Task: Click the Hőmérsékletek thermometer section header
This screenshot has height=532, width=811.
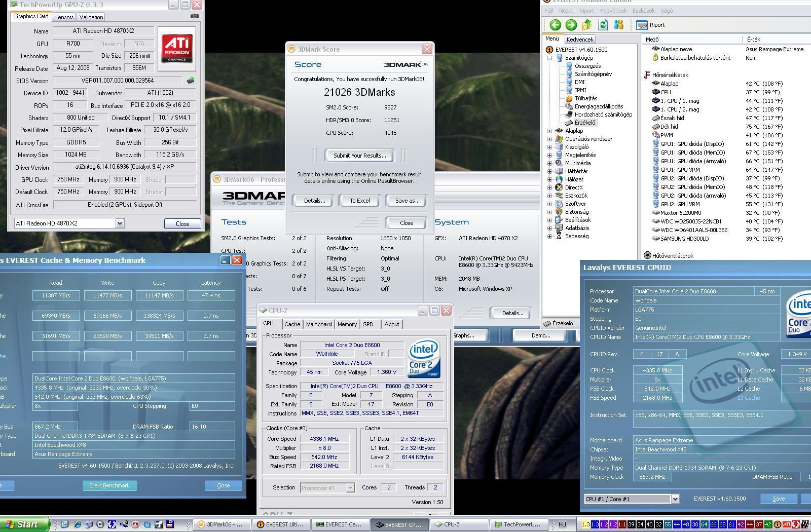Action: click(x=666, y=74)
